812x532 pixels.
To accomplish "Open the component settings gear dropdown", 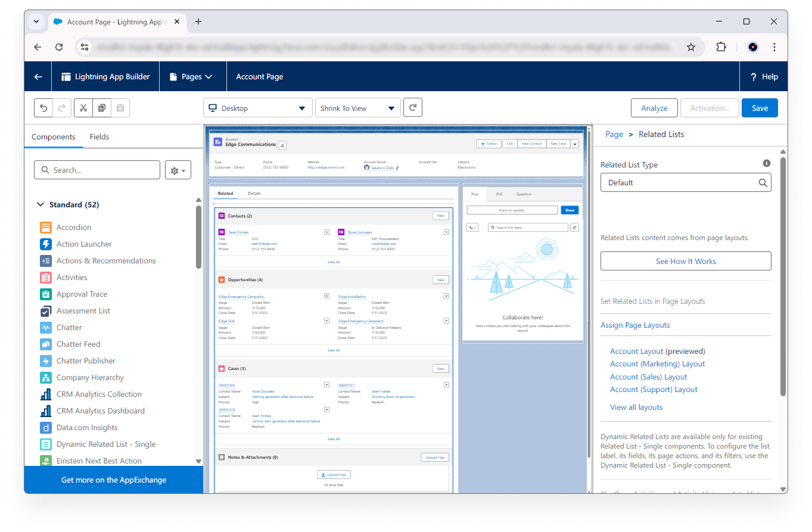I will pos(178,170).
